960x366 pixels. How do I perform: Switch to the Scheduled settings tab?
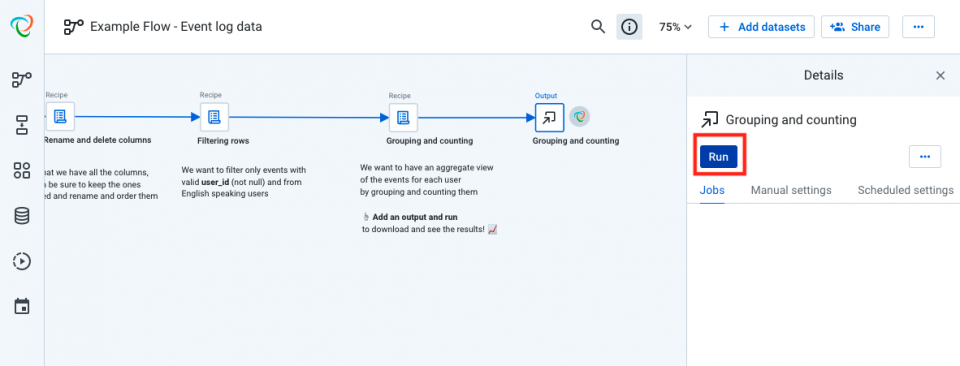906,190
